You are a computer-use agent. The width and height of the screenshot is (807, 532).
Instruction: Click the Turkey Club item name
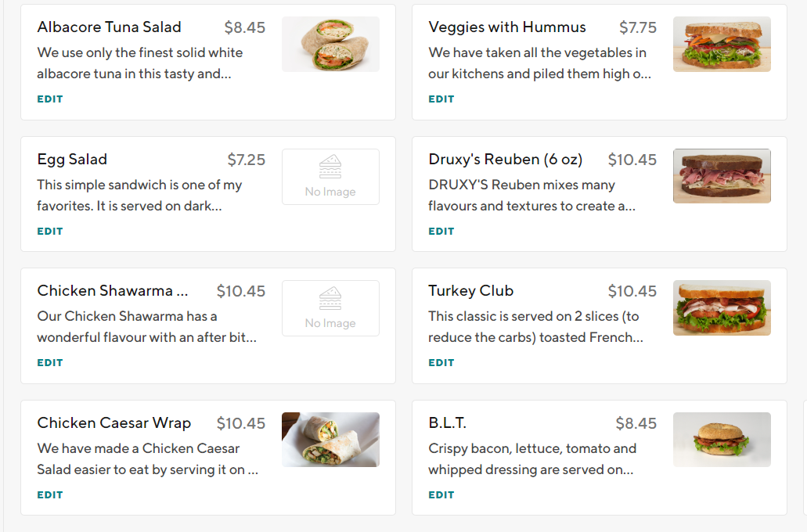(x=470, y=291)
